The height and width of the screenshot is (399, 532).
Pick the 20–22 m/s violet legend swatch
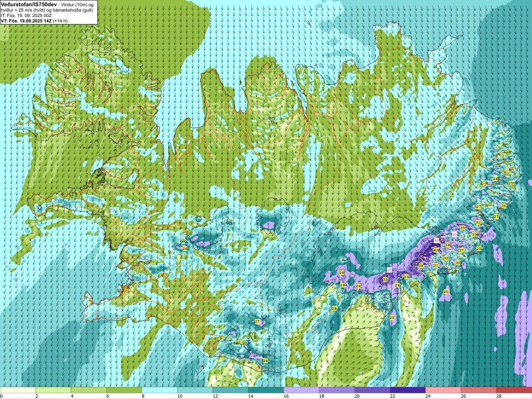[x=372, y=390]
